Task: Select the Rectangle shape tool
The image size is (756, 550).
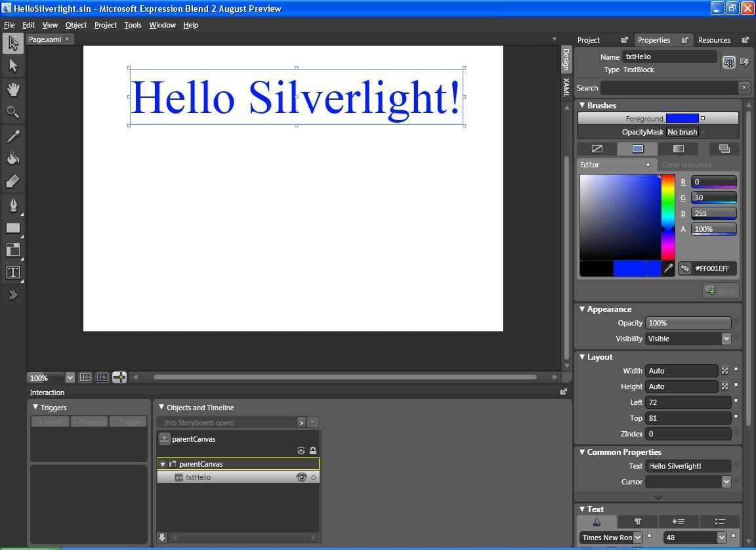Action: point(13,228)
